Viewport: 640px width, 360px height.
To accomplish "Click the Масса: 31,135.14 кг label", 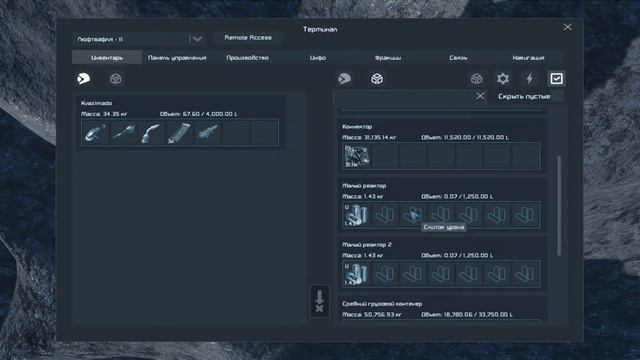I will (369, 138).
